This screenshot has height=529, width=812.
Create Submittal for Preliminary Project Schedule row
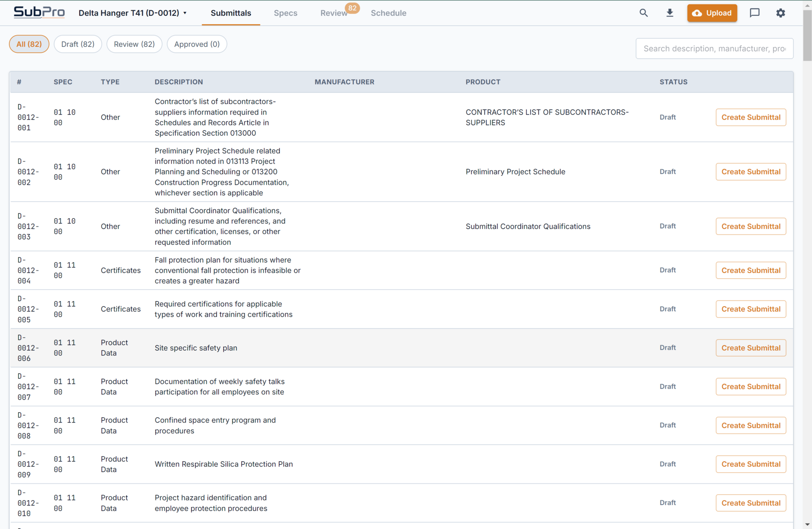(751, 172)
